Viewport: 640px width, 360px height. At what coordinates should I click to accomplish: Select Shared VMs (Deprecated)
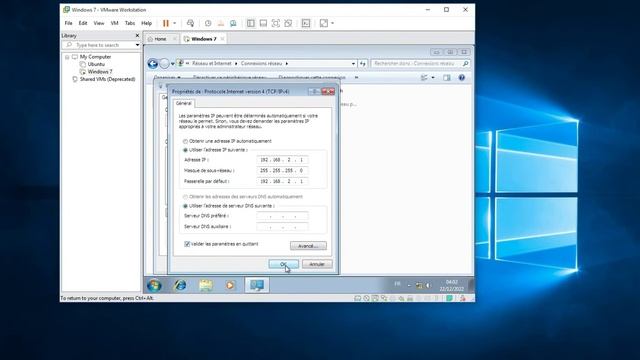[107, 79]
